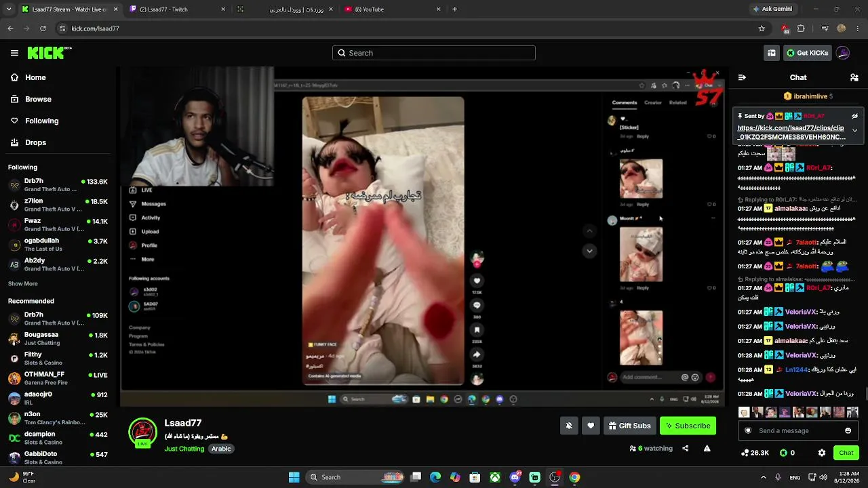Screen dimensions: 868x488
Task: Open Windows Start menu
Action: tap(294, 477)
